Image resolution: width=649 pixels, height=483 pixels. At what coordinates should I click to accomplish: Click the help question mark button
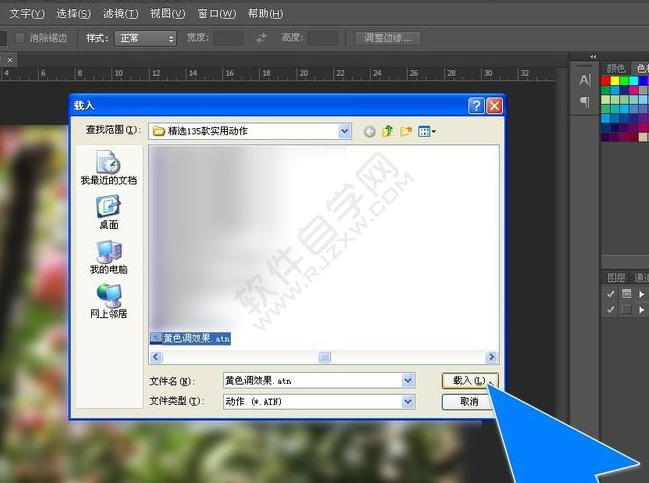pos(476,106)
